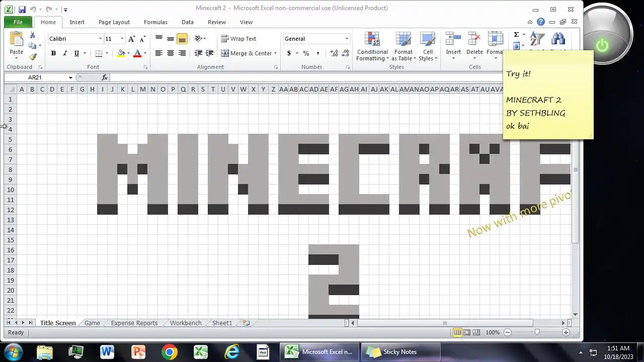Apply yellow Fill Color bucket
This screenshot has width=644, height=362.
[121, 53]
